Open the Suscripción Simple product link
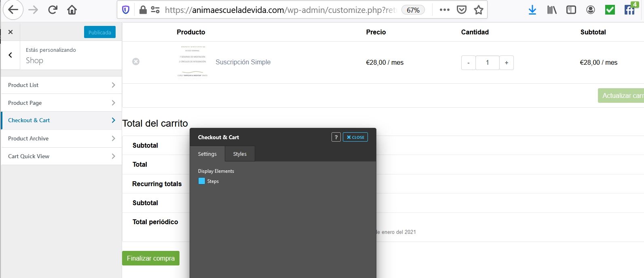 tap(243, 62)
